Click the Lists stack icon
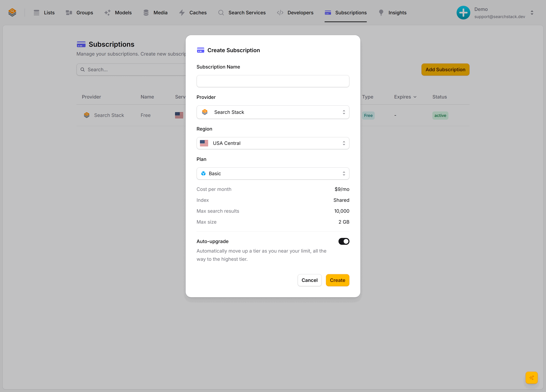The height and width of the screenshot is (392, 546). point(36,12)
